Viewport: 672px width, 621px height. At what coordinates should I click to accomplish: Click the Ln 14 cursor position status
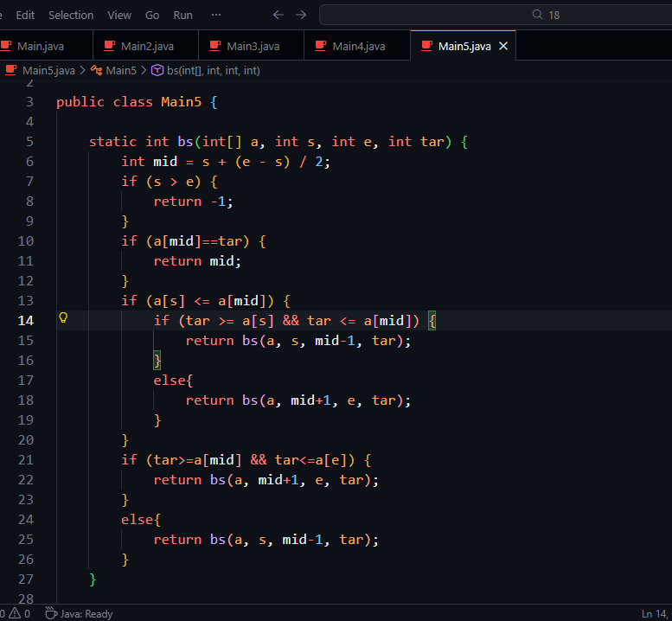point(656,614)
